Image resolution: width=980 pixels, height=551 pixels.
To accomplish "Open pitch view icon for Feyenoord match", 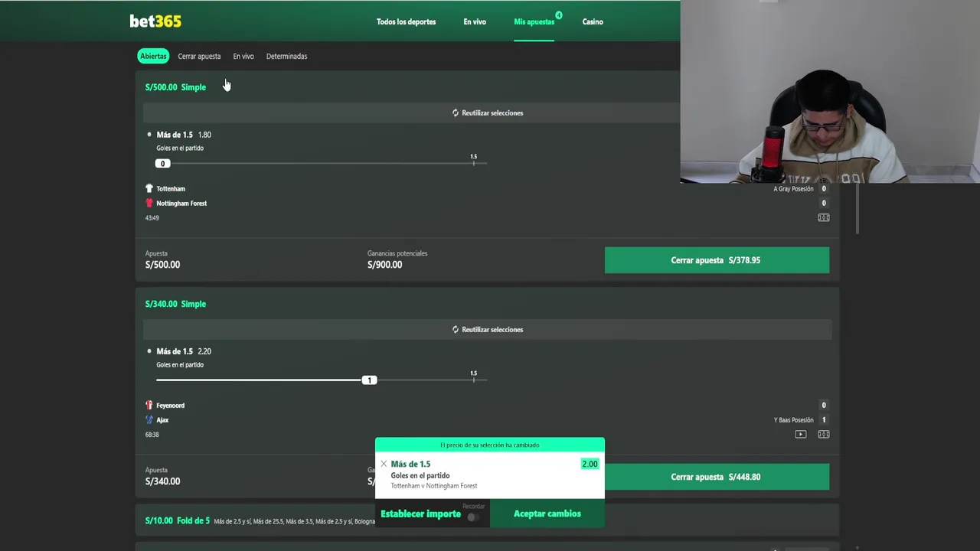I will coord(824,434).
